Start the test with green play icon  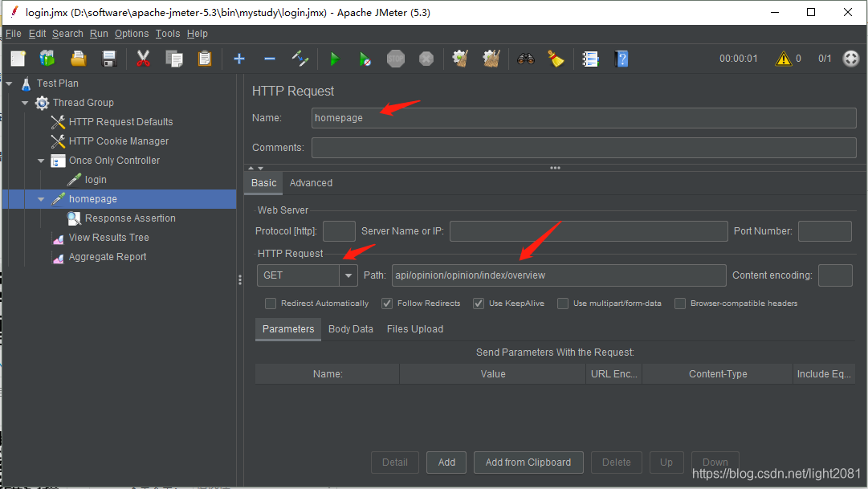tap(334, 59)
